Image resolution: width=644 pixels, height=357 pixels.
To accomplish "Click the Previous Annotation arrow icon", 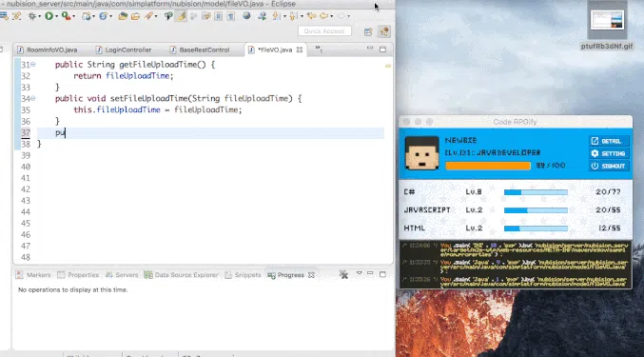I will 293,16.
